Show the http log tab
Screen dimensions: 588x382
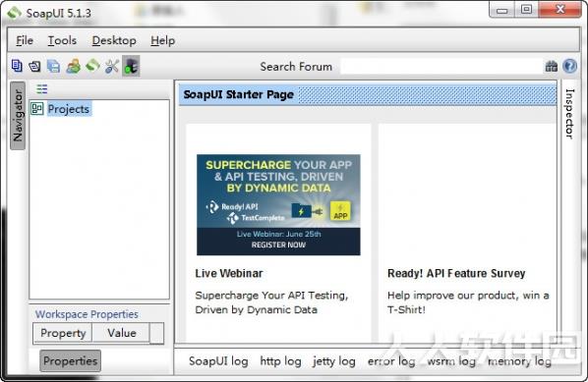(x=280, y=361)
